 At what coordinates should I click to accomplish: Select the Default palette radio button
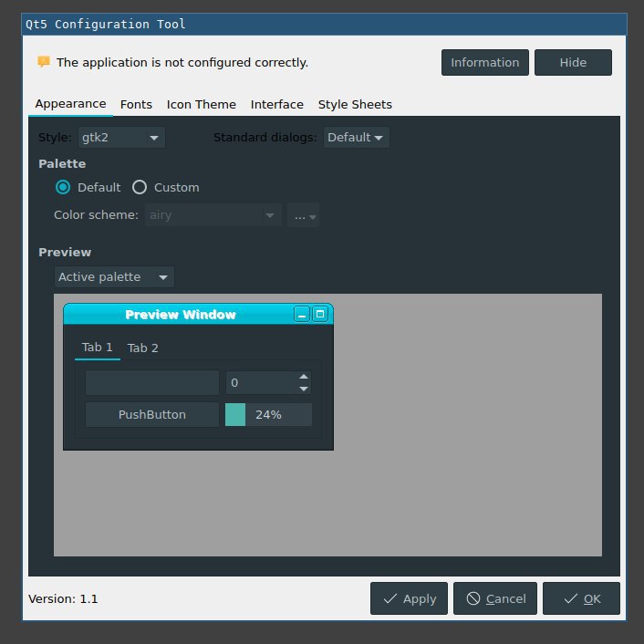point(63,187)
